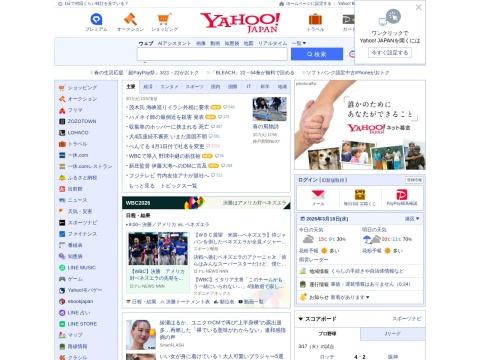Close the one-click setup popup
The height and width of the screenshot is (360, 480).
(419, 7)
